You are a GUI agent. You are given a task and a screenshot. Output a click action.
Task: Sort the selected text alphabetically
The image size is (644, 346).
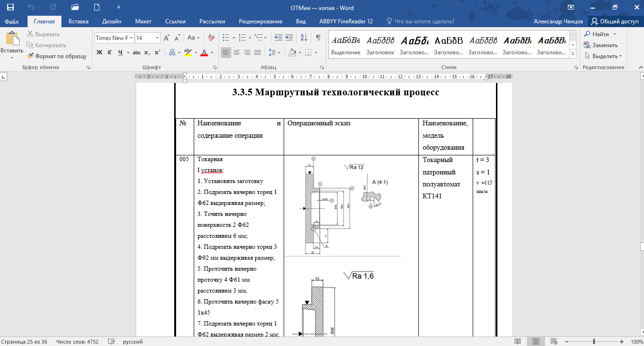coord(305,38)
